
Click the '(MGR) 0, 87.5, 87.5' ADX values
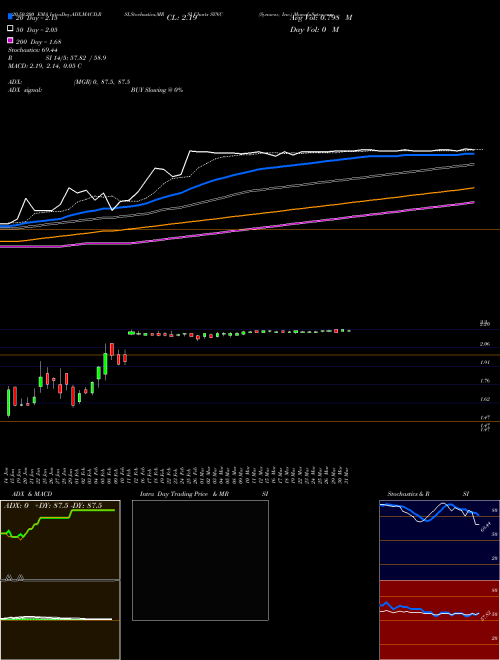[x=102, y=82]
